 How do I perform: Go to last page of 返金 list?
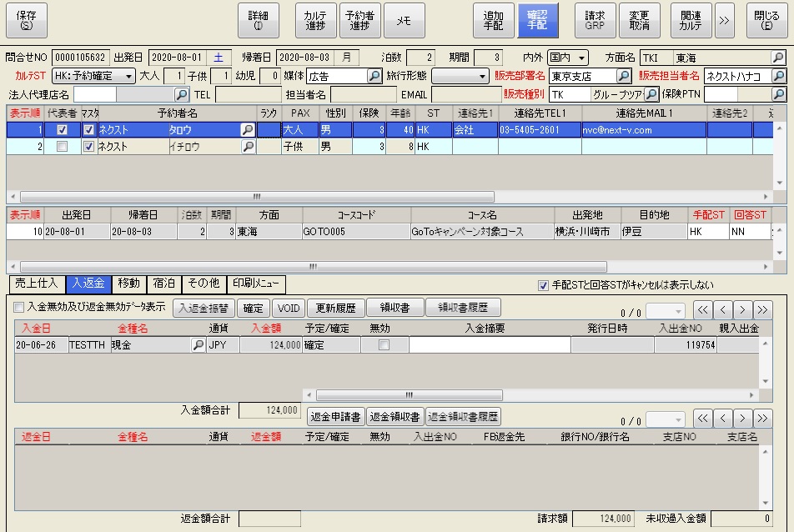pos(762,418)
